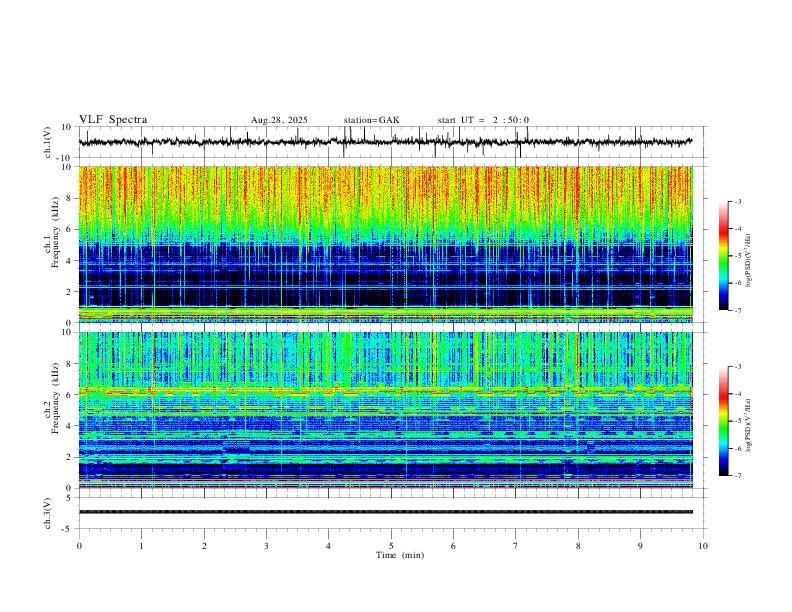Click the ch.3 flat voltage trace
Viewport: 792px width, 612px height.
[386, 512]
